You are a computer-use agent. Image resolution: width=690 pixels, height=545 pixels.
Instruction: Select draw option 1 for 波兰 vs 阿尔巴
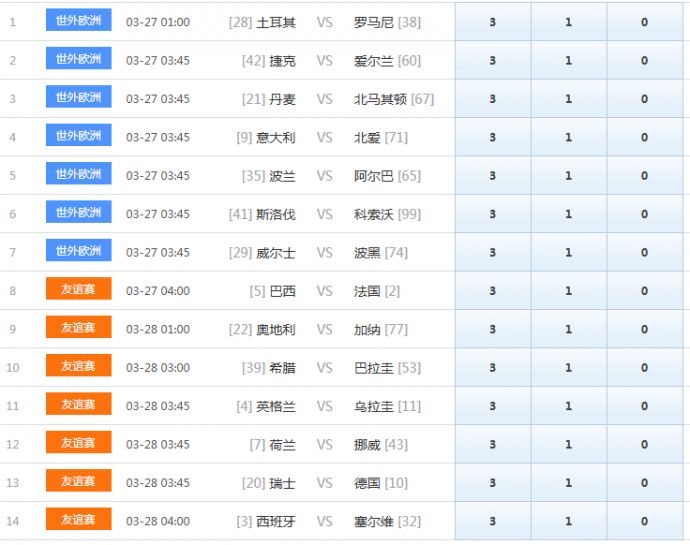569,175
